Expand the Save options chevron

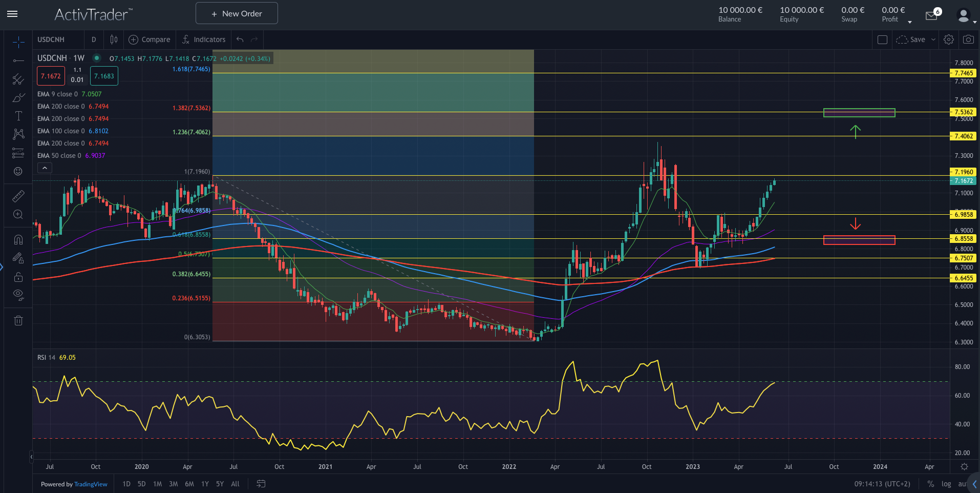coord(933,39)
